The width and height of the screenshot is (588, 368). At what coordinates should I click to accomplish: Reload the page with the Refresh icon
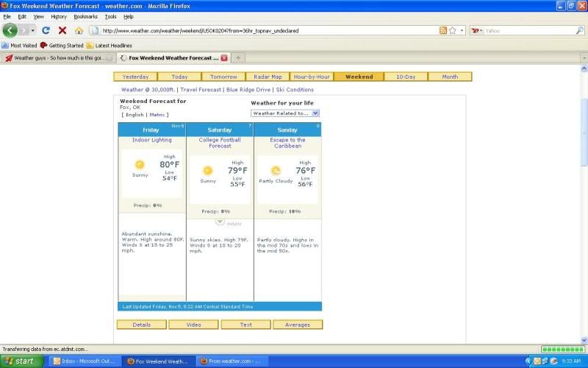(46, 30)
